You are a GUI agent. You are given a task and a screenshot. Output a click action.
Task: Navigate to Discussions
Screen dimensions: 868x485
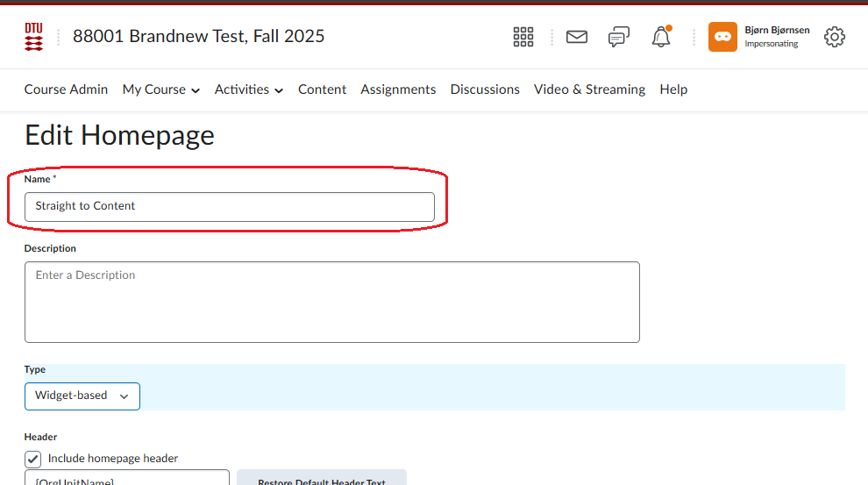(x=485, y=89)
